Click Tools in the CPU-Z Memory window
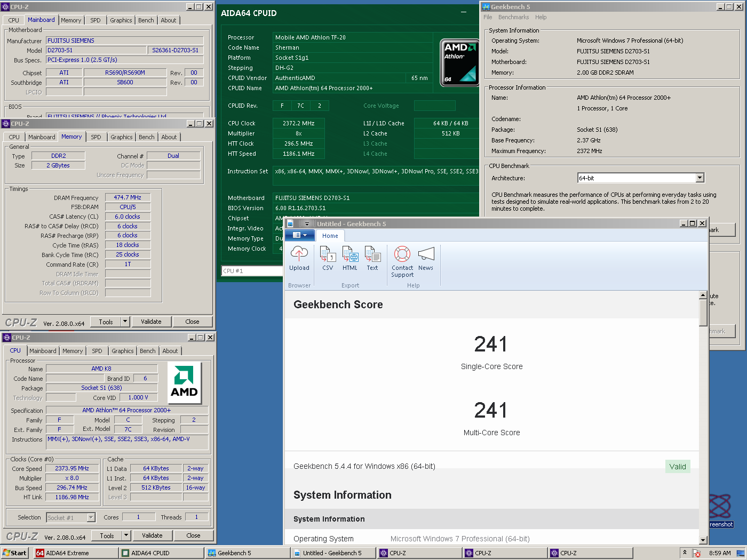Viewport: 747px width, 560px height. tap(106, 322)
